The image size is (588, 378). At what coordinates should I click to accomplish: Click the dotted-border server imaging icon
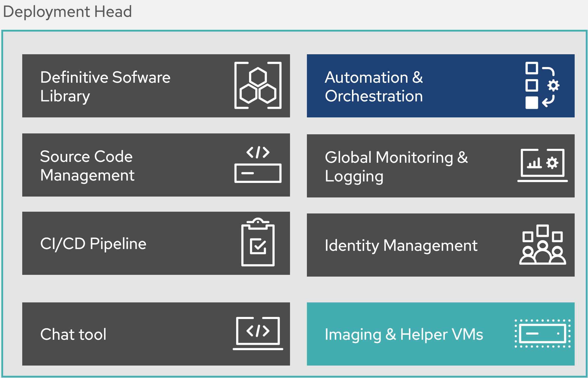(542, 334)
